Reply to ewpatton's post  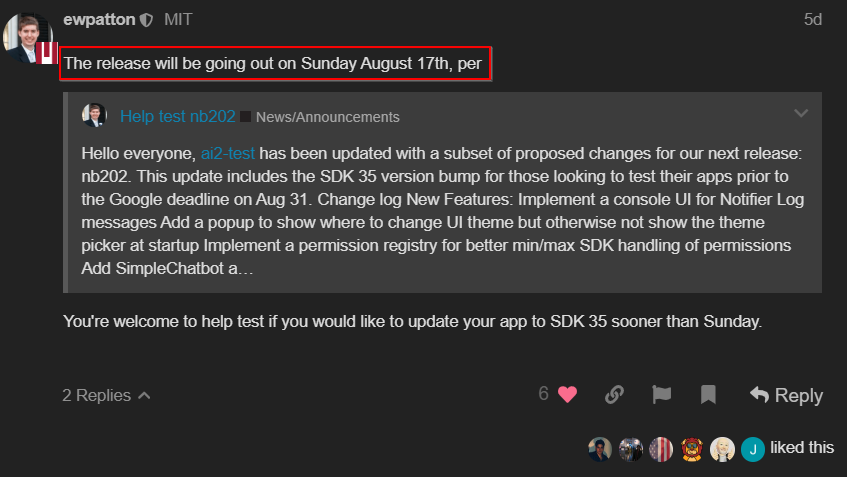pyautogui.click(x=786, y=395)
